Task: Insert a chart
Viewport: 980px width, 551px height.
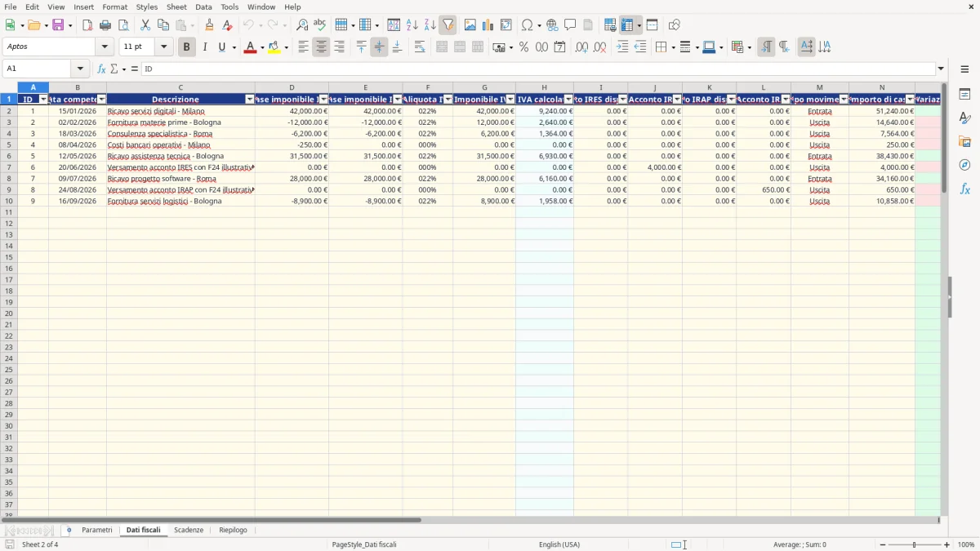Action: point(488,25)
